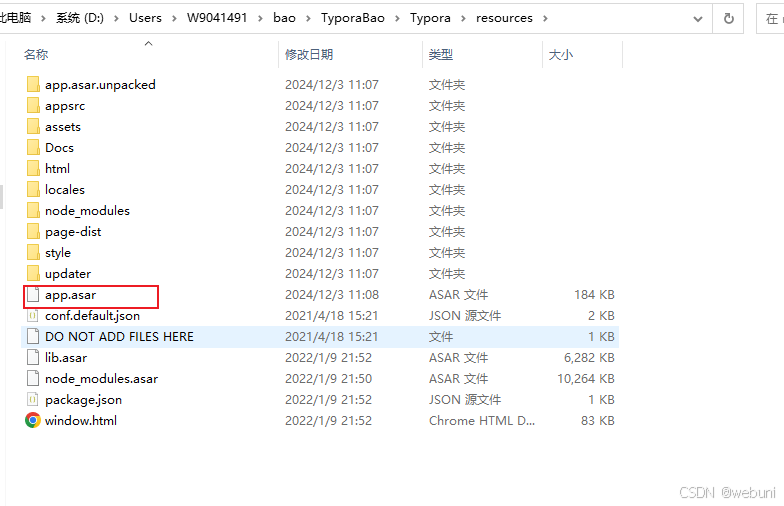Sort by the 修改日期 column header
Image resolution: width=784 pixels, height=506 pixels.
pos(309,54)
